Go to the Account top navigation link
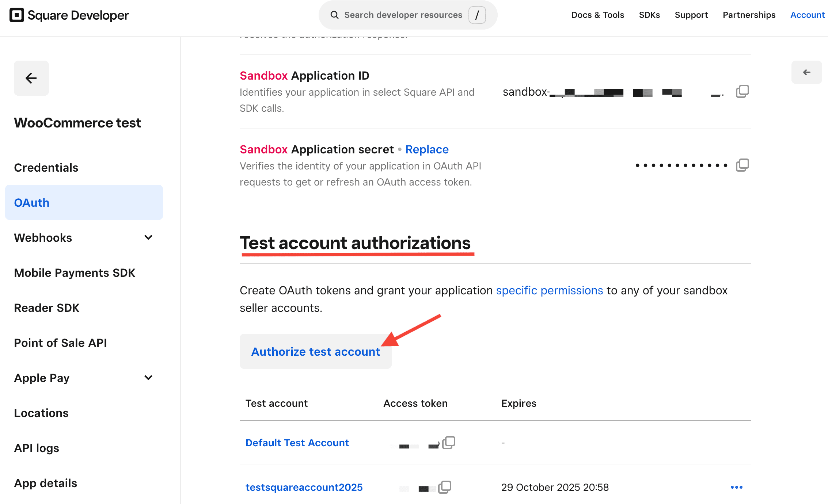The image size is (828, 504). pyautogui.click(x=807, y=15)
